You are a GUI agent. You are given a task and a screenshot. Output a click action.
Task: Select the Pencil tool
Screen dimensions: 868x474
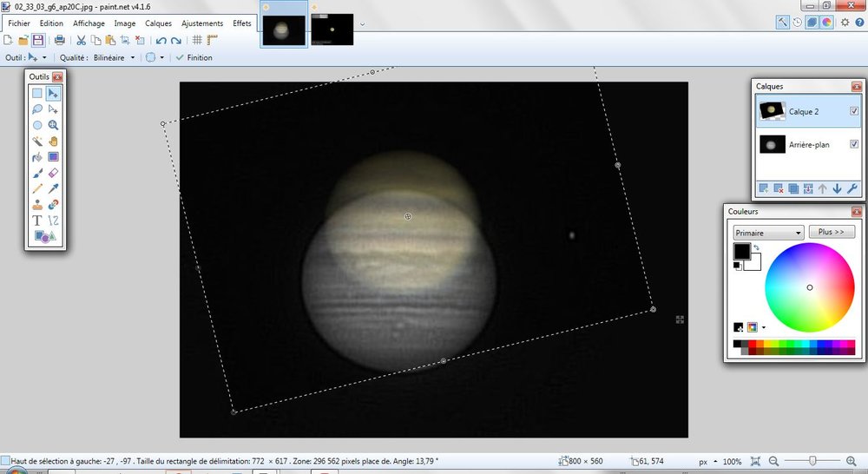click(37, 189)
